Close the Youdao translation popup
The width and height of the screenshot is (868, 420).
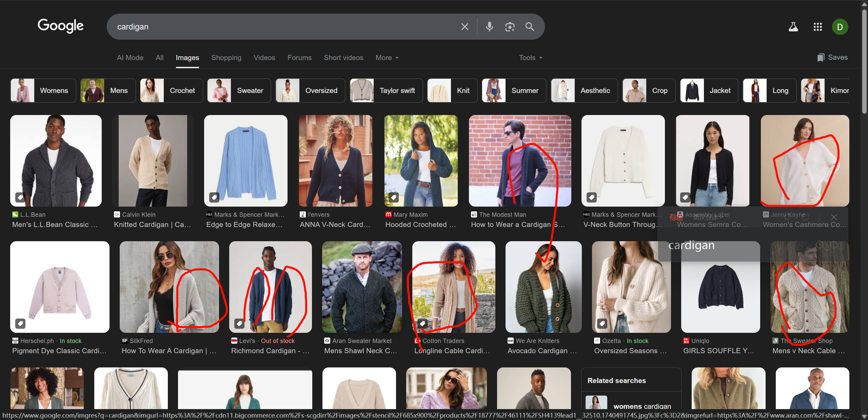pyautogui.click(x=834, y=217)
